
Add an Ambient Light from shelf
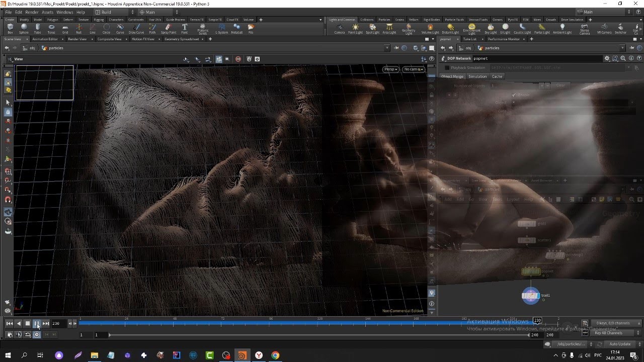pos(562,29)
